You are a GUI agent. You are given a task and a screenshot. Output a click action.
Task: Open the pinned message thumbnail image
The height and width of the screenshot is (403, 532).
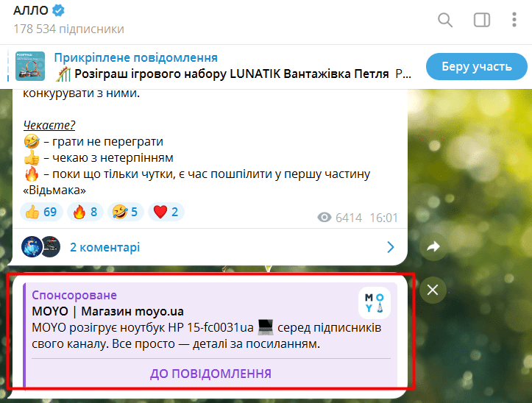click(30, 66)
